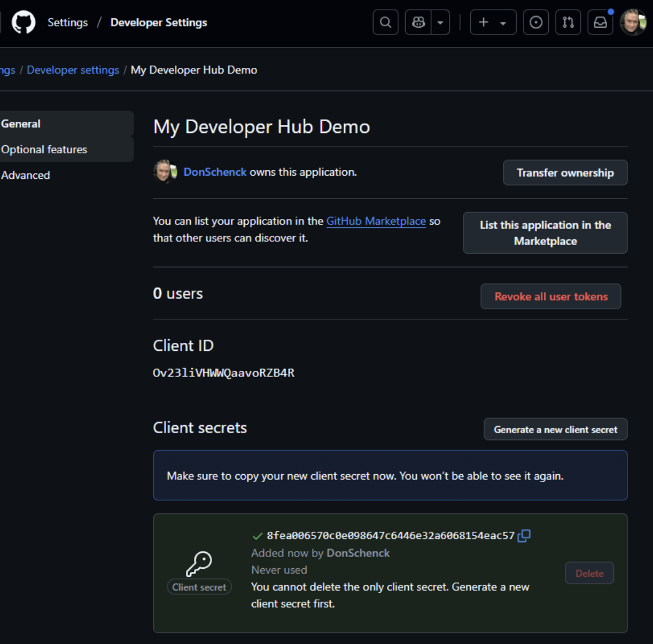653x644 pixels.
Task: Open the Advanced sidebar item
Action: pyautogui.click(x=26, y=175)
